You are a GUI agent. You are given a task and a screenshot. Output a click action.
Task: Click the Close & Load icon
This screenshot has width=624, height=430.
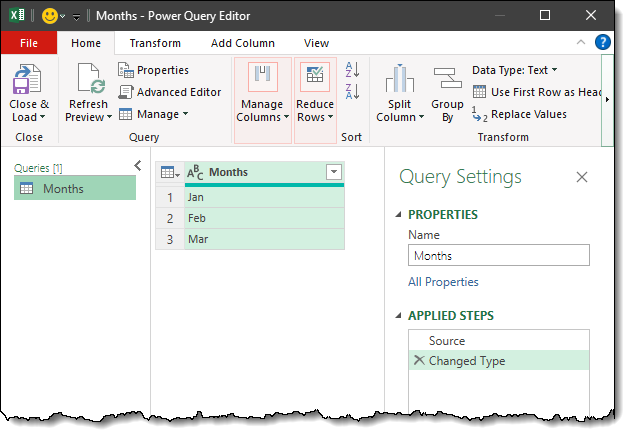[x=29, y=82]
